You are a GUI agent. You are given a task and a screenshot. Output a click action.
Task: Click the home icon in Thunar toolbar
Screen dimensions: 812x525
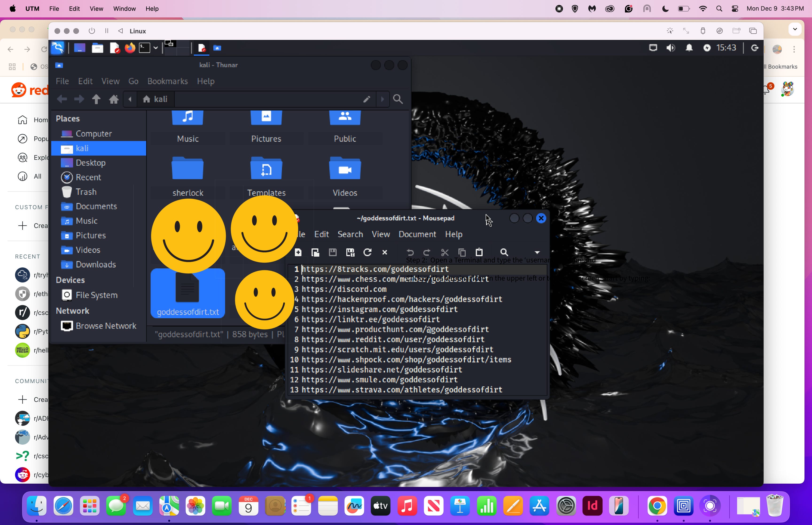(x=114, y=99)
